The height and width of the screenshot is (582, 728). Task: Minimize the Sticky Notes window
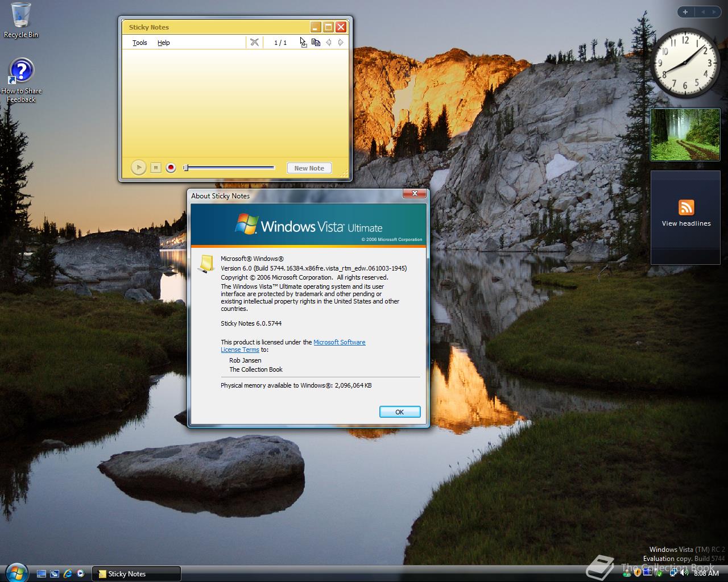click(316, 27)
